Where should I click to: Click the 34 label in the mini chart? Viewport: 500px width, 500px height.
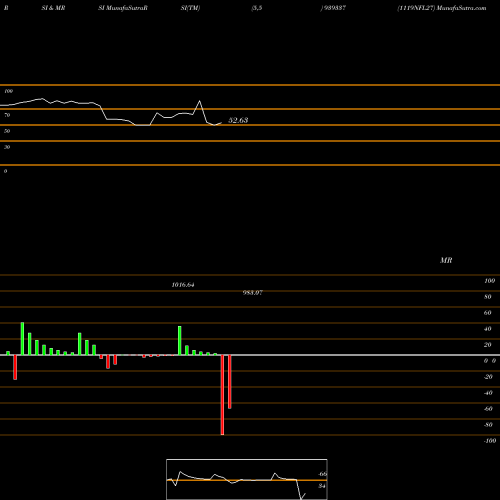322,486
